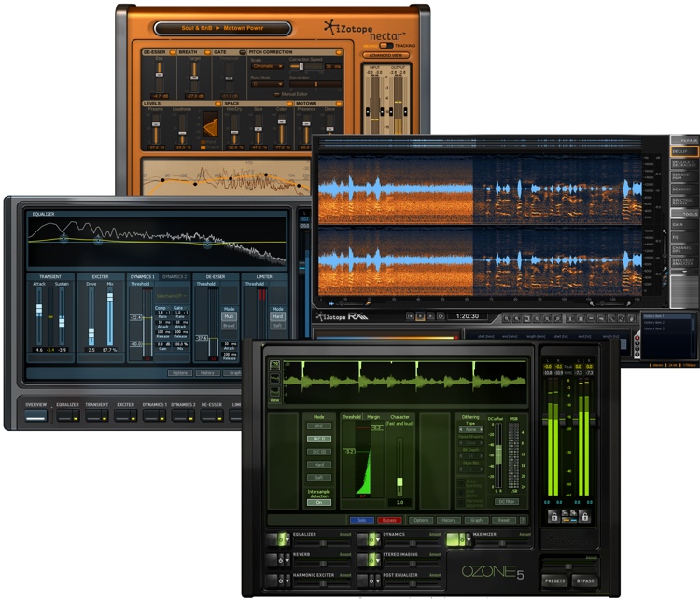Click the play selection button in RX
700x601 pixels.
tap(430, 316)
